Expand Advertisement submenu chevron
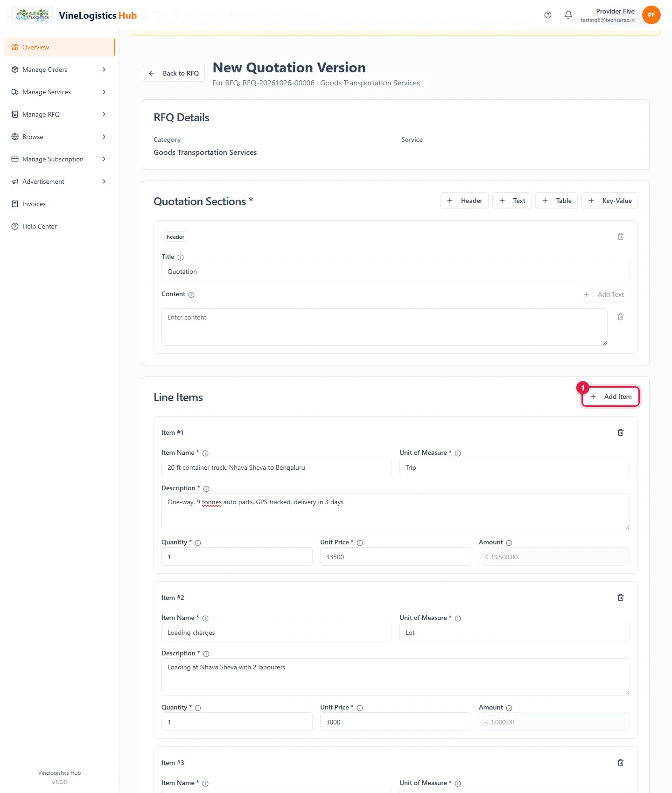The image size is (672, 793). pyautogui.click(x=104, y=181)
